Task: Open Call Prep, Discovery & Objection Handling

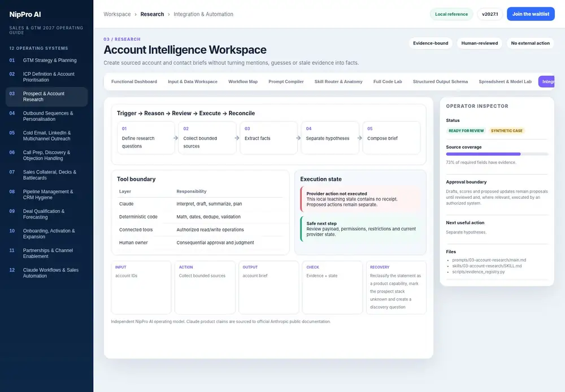Action: [x=46, y=155]
